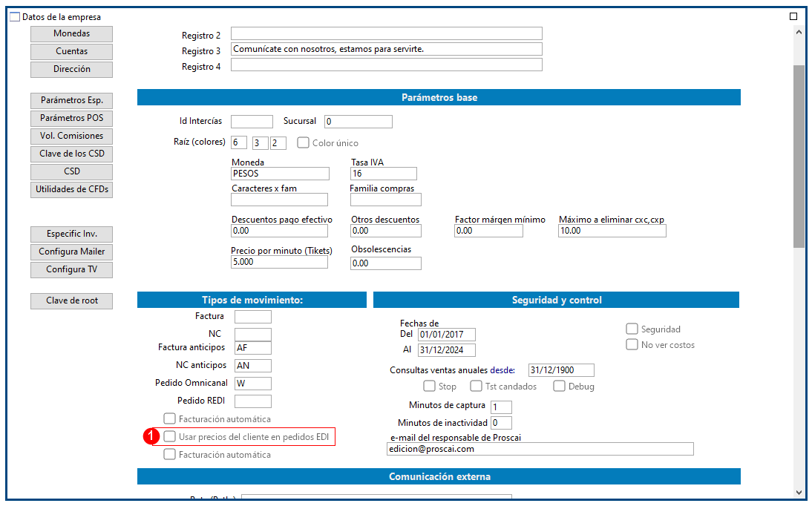Click the Pedido Omnicanal field
812x506 pixels.
tap(252, 384)
